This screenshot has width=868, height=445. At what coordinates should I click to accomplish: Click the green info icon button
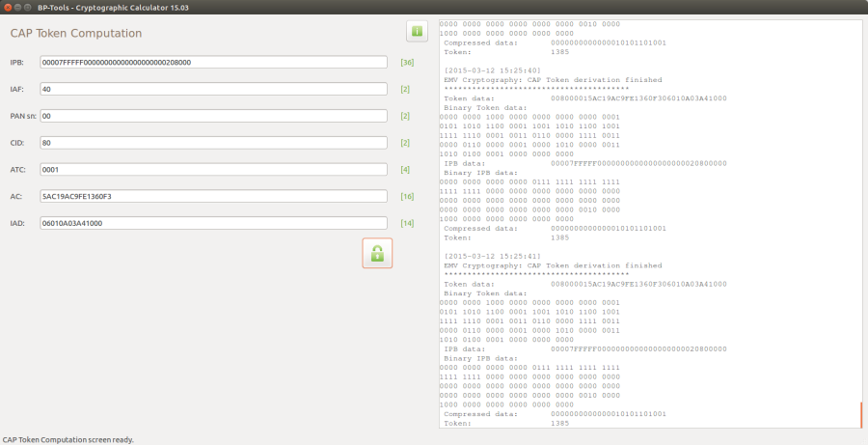click(x=417, y=32)
